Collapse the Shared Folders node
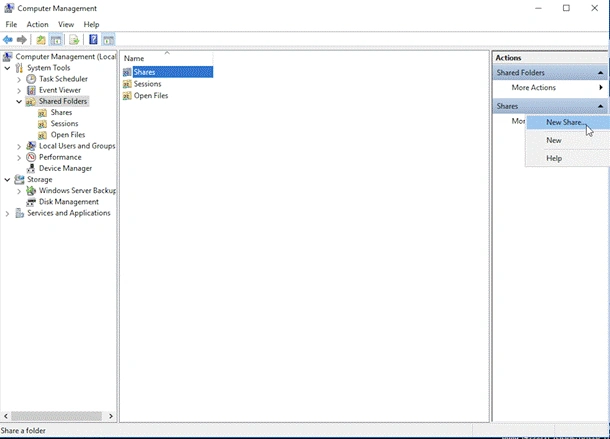The height and width of the screenshot is (439, 610). (x=19, y=102)
